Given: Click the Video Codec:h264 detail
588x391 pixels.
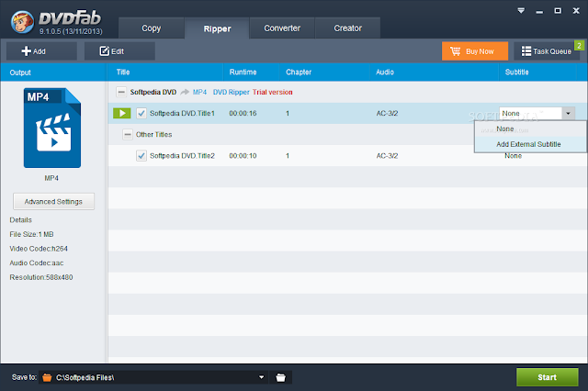Looking at the screenshot, I should coord(39,249).
